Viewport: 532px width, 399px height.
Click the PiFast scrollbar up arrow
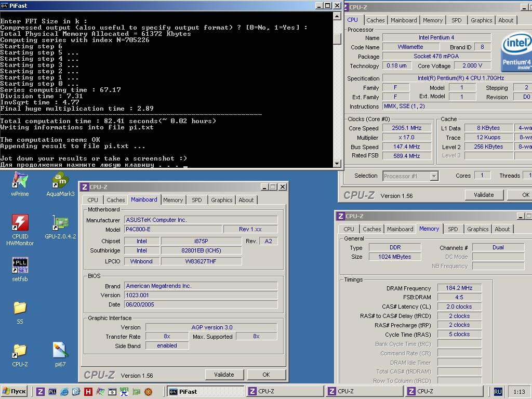tap(337, 16)
